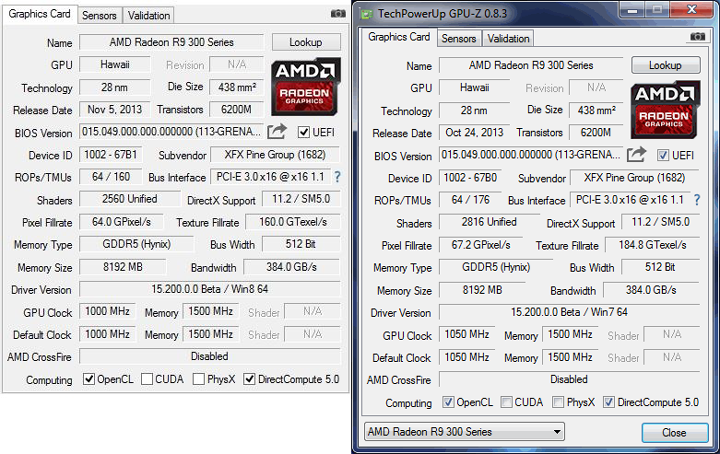Click the ROPs/TMUs value 64 / 176
Image resolution: width=720 pixels, height=454 pixels.
pyautogui.click(x=470, y=200)
